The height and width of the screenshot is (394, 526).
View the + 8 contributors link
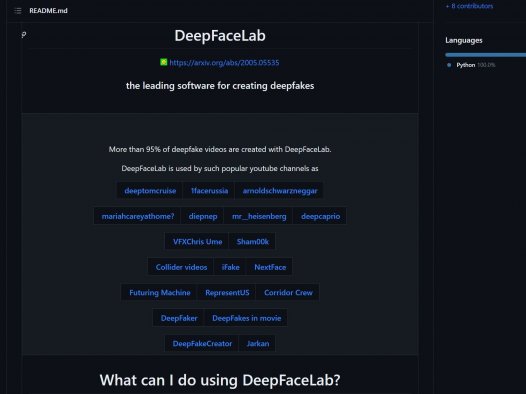tap(469, 6)
